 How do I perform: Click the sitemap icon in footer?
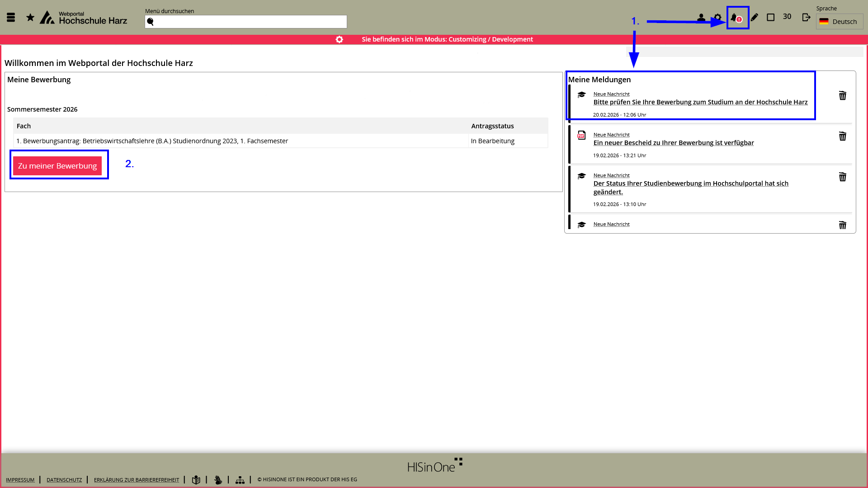pyautogui.click(x=240, y=480)
